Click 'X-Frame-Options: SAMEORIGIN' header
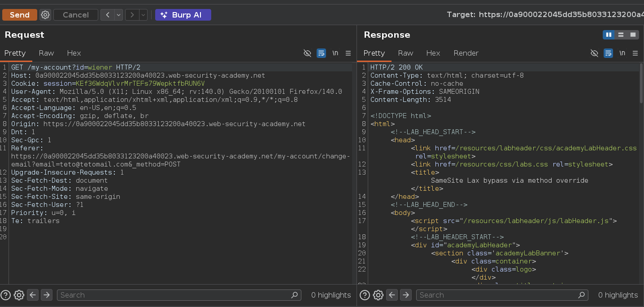 coord(425,92)
